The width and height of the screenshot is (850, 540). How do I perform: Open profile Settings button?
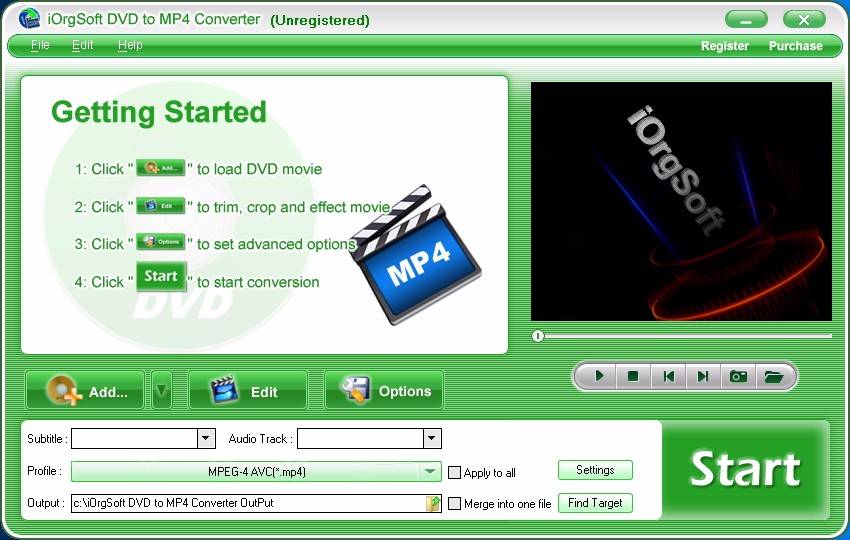(x=595, y=470)
